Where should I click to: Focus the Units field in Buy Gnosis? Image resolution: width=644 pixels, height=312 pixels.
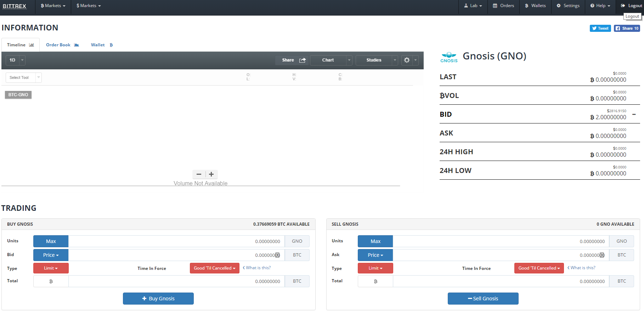176,241
